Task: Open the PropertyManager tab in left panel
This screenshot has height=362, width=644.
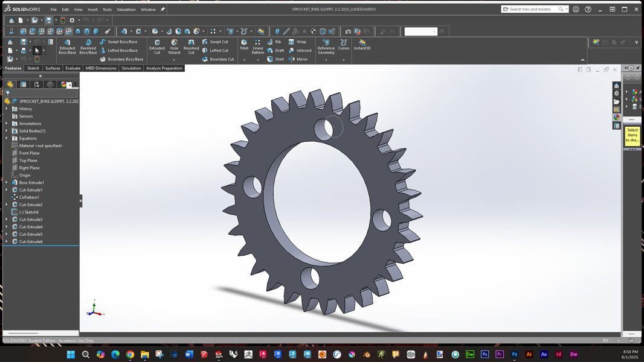Action: point(23,84)
